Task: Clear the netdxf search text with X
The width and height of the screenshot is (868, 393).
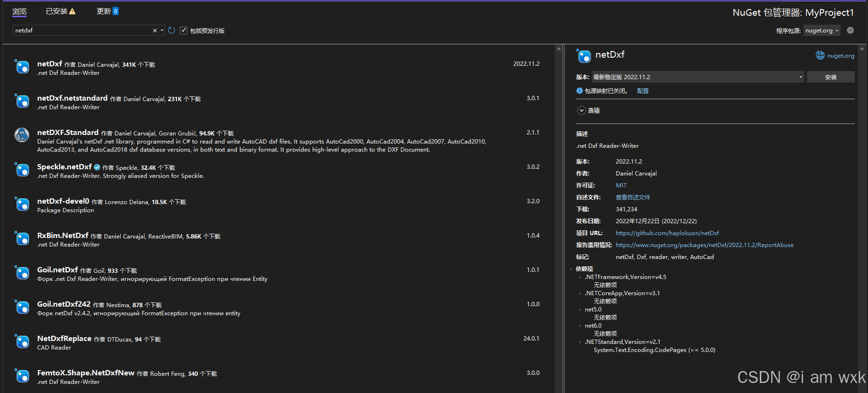Action: point(154,31)
